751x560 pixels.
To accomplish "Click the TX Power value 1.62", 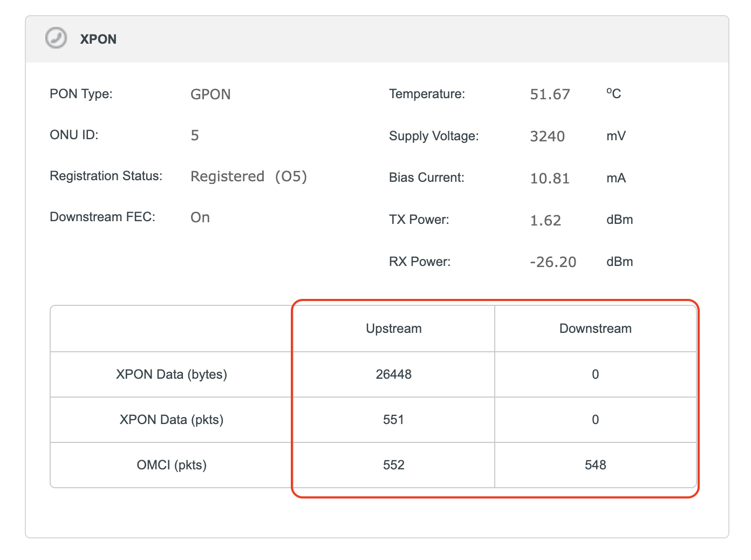I will click(545, 220).
